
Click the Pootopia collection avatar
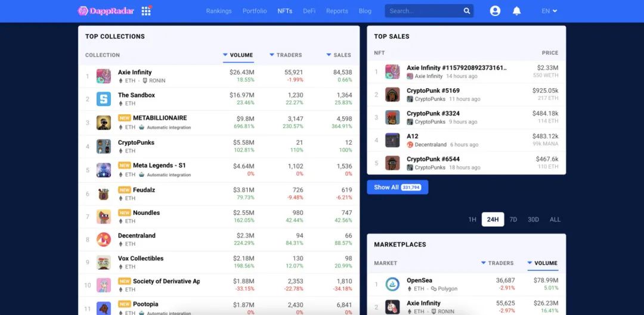click(x=104, y=308)
